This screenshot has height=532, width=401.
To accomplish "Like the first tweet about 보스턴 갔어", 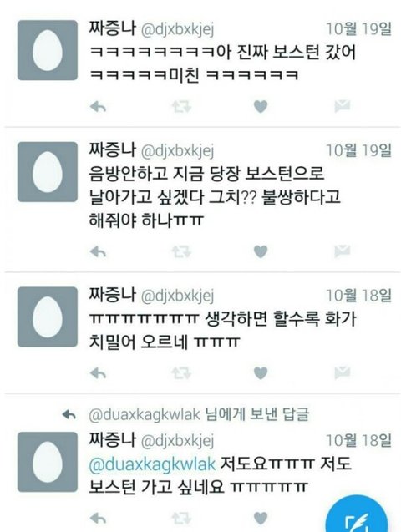I will (x=261, y=107).
